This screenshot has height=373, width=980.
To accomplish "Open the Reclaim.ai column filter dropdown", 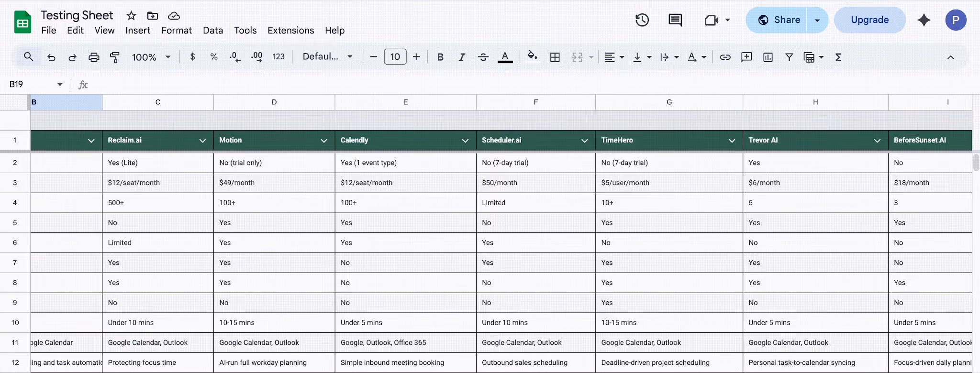I will click(202, 141).
